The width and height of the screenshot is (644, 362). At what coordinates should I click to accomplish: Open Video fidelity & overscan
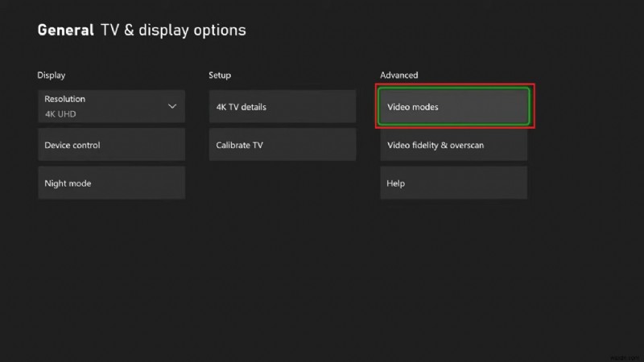[x=453, y=145]
